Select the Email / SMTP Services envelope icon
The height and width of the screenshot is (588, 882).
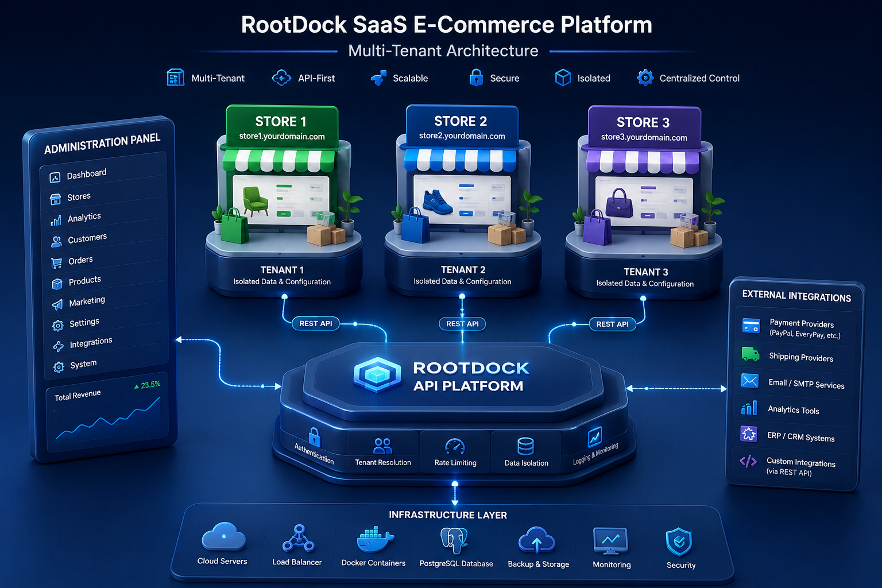tap(750, 381)
